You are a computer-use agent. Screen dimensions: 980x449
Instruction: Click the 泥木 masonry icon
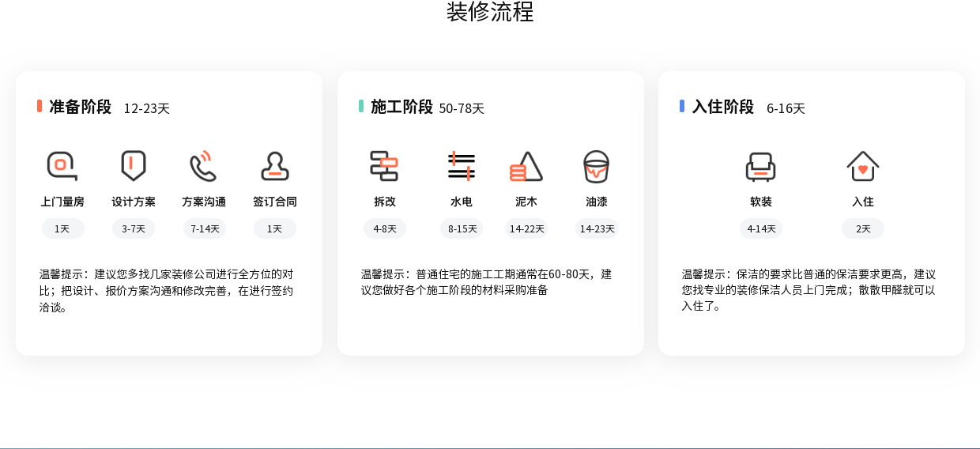pyautogui.click(x=526, y=166)
